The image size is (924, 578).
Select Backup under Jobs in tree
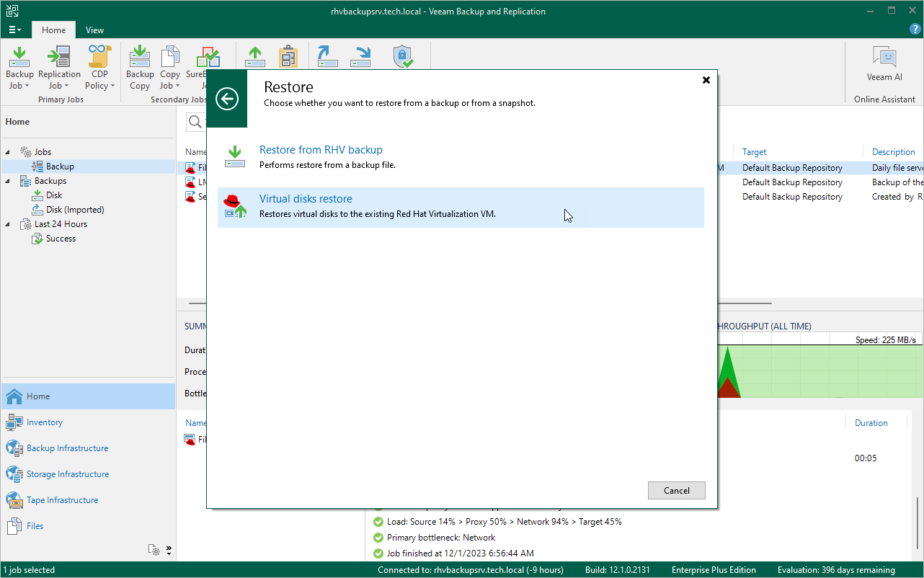60,166
